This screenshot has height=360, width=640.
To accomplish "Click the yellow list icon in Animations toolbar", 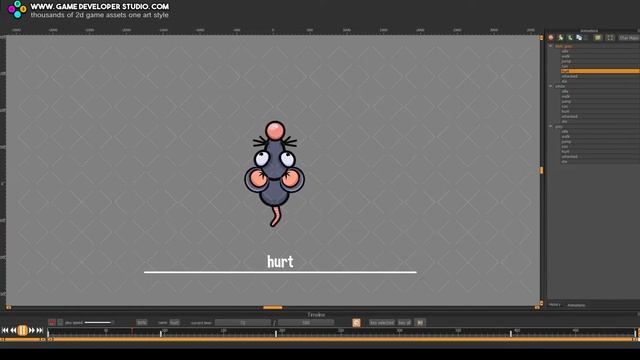I will [x=598, y=38].
